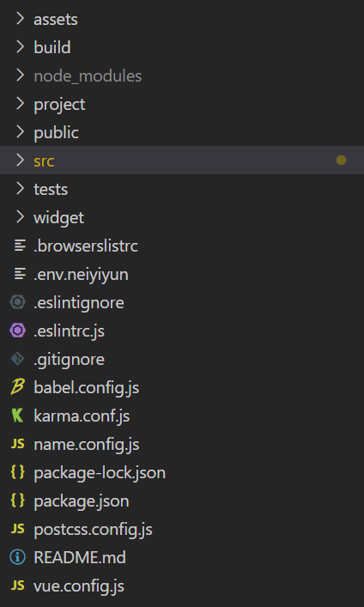Click the JSON braces icon beside package.json
Screen dimensions: 364x607
(17, 501)
